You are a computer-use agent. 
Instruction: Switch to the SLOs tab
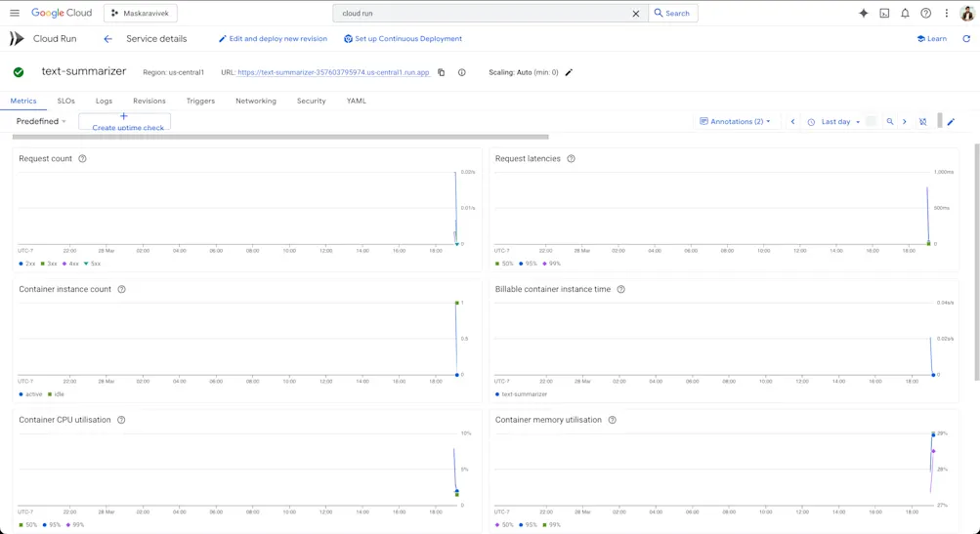click(65, 101)
